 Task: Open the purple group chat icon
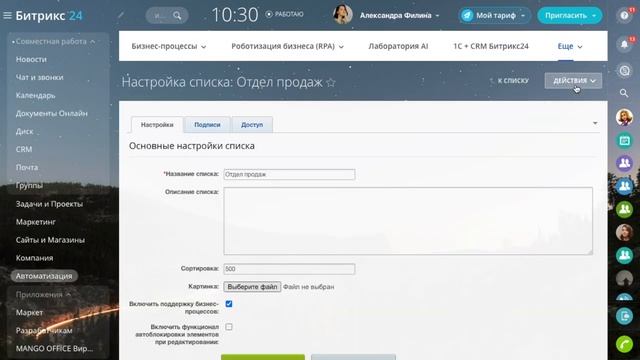tap(624, 163)
